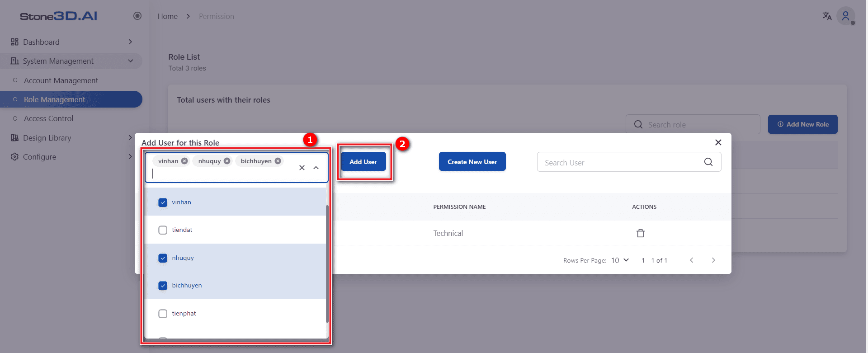Viewport: 868px width, 353px height.
Task: Toggle the sidebar pin radio icon
Action: pyautogui.click(x=137, y=16)
